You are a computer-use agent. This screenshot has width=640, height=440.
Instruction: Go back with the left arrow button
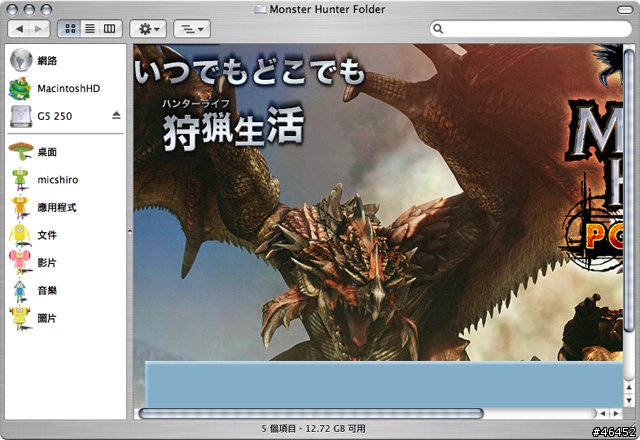point(19,29)
